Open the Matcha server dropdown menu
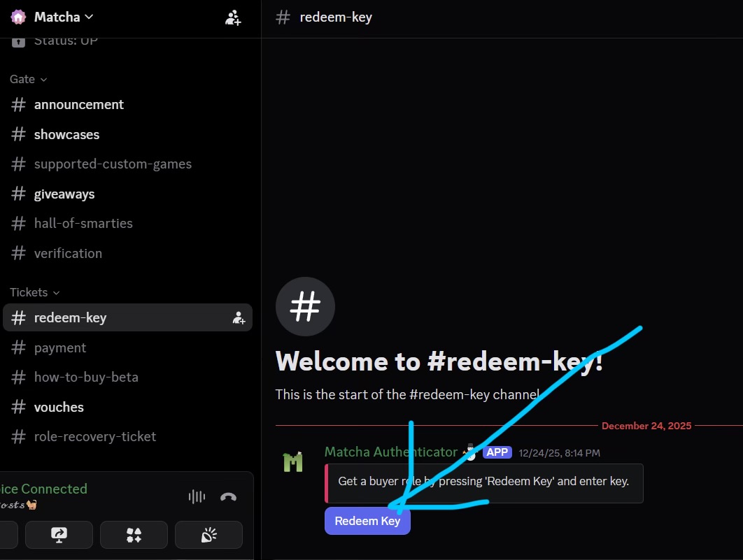The height and width of the screenshot is (560, 743). pos(63,17)
